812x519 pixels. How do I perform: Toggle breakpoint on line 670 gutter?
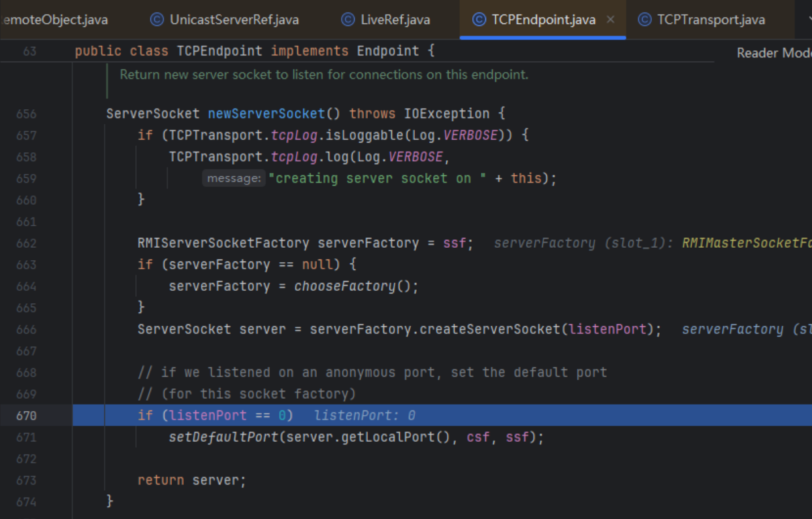click(x=26, y=416)
